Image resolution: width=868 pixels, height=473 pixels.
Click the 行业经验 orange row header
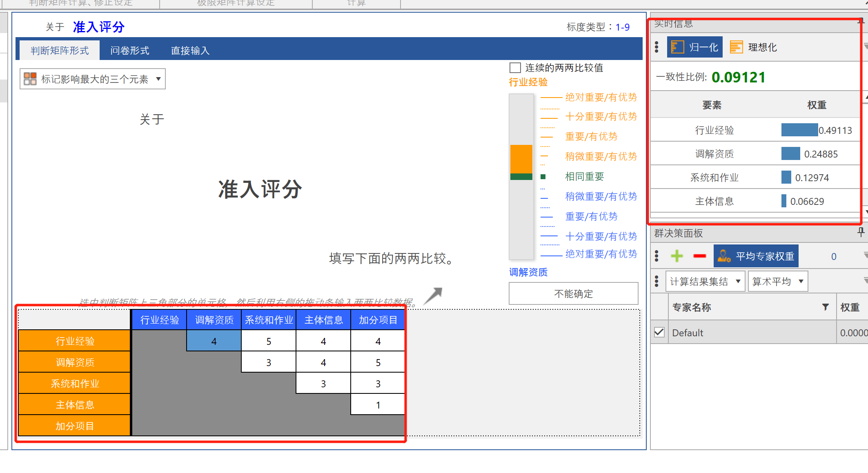click(75, 341)
